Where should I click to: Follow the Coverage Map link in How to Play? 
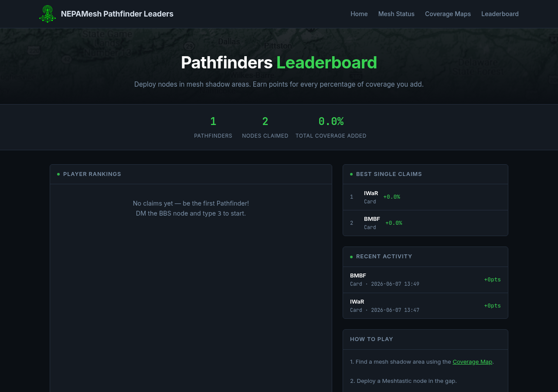tap(473, 362)
